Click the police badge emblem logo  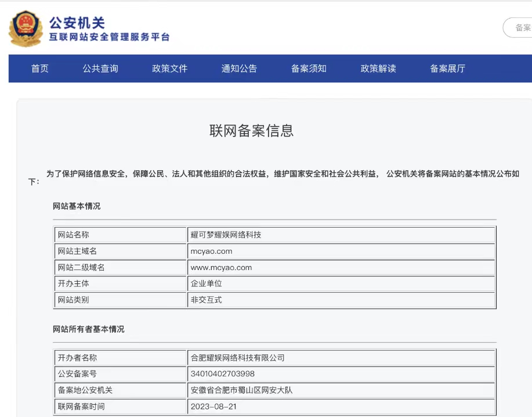(26, 28)
